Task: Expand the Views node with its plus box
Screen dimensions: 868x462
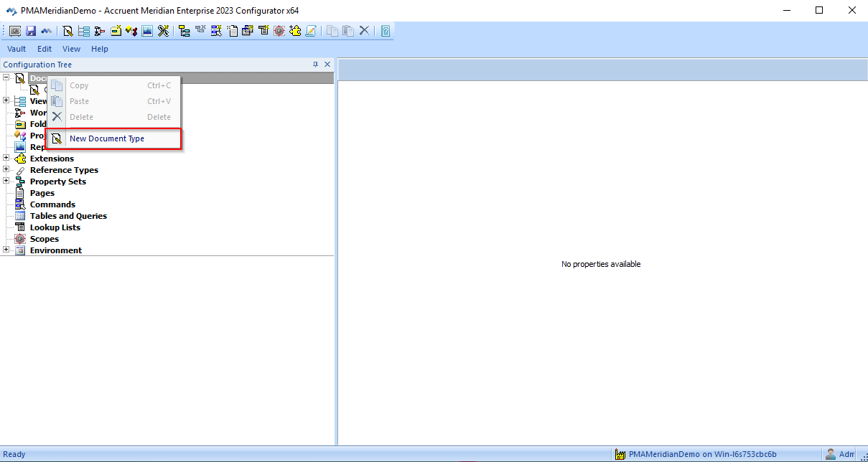Action: tap(6, 100)
